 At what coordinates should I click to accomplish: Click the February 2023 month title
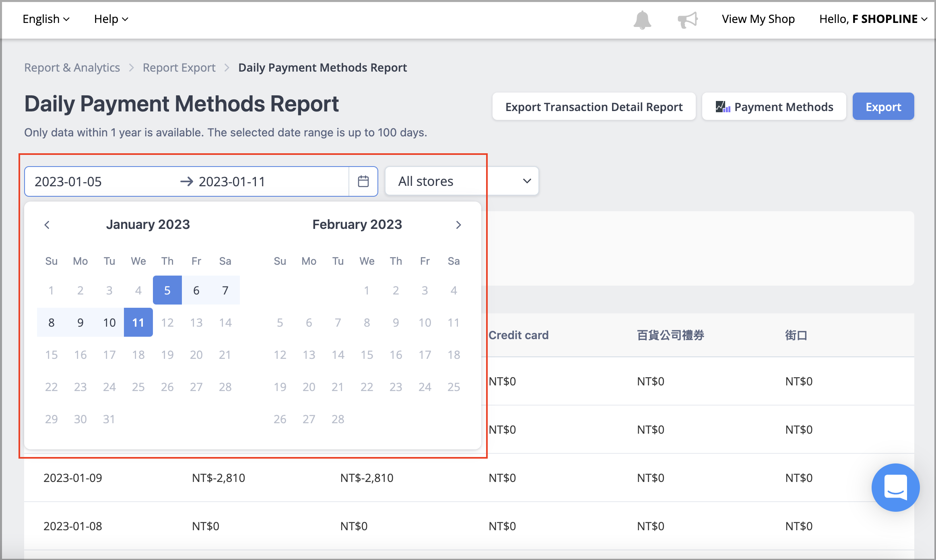[357, 224]
